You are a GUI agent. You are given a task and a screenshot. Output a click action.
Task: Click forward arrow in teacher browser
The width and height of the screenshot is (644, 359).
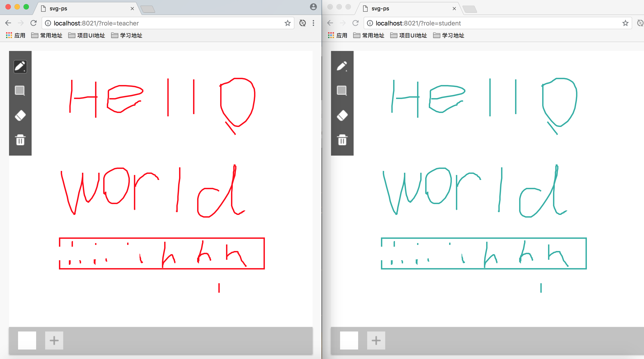pyautogui.click(x=21, y=23)
